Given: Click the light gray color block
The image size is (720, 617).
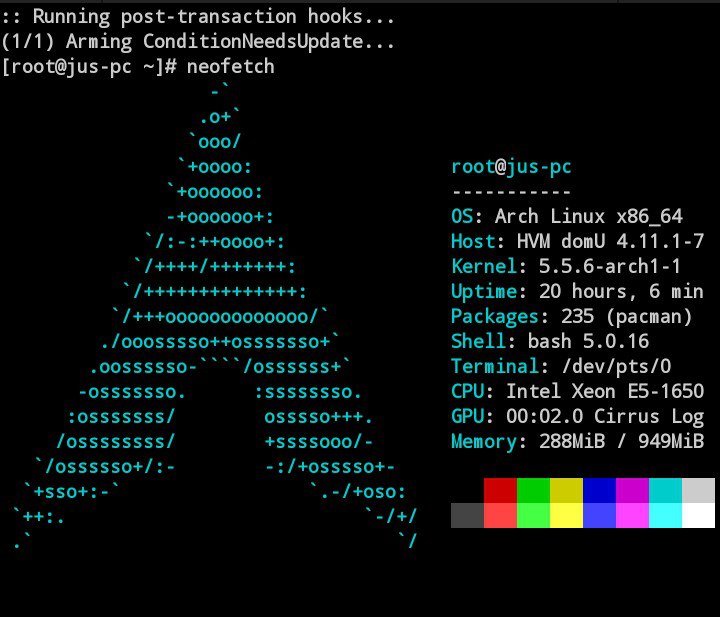Looking at the screenshot, I should [x=698, y=490].
